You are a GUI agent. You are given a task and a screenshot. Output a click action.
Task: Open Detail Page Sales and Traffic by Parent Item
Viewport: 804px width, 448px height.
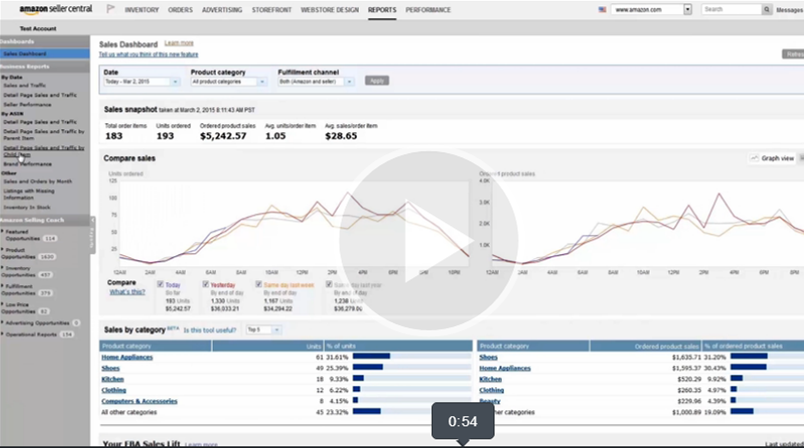tap(44, 135)
